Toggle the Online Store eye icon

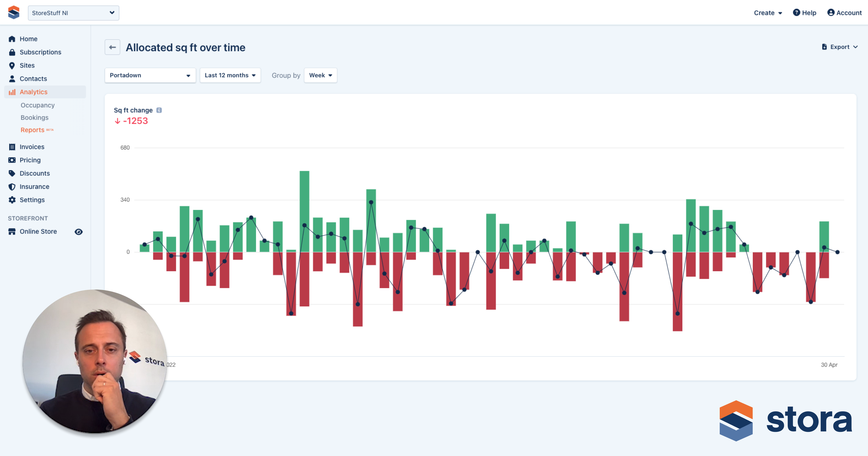click(x=79, y=232)
